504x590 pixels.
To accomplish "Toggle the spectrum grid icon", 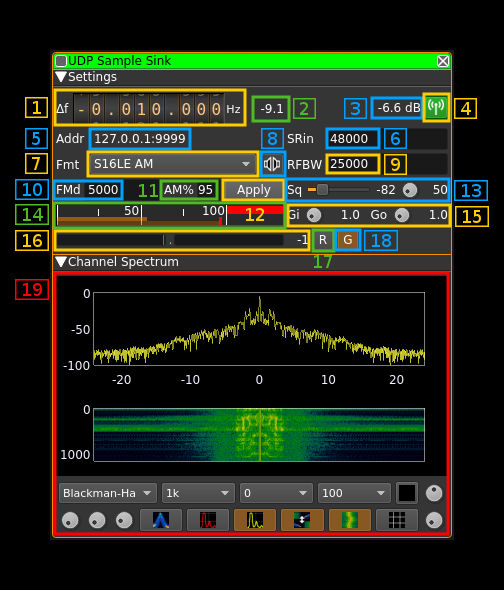I will tap(397, 520).
